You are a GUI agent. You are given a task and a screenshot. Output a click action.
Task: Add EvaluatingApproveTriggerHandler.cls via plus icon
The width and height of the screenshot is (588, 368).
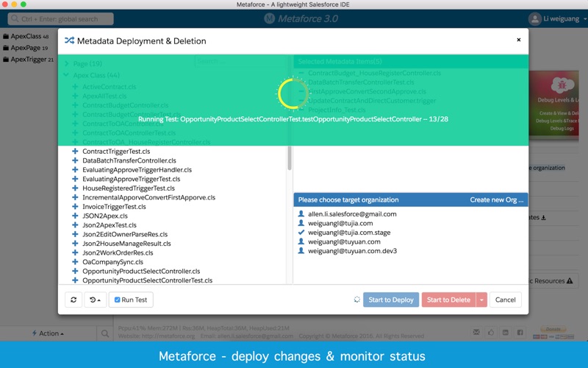(75, 170)
